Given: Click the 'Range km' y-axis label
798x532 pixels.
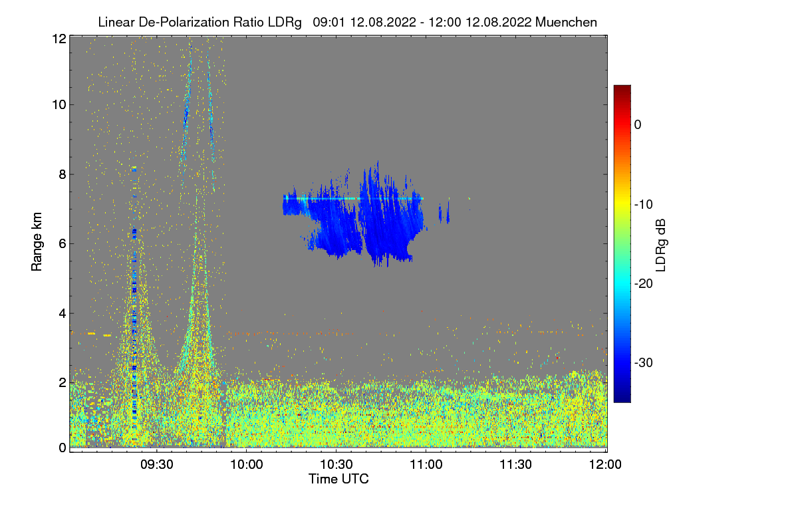Looking at the screenshot, I should tap(37, 242).
